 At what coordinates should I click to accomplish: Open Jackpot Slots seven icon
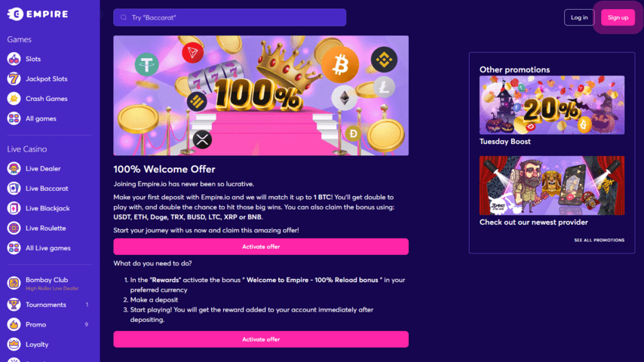(x=14, y=78)
